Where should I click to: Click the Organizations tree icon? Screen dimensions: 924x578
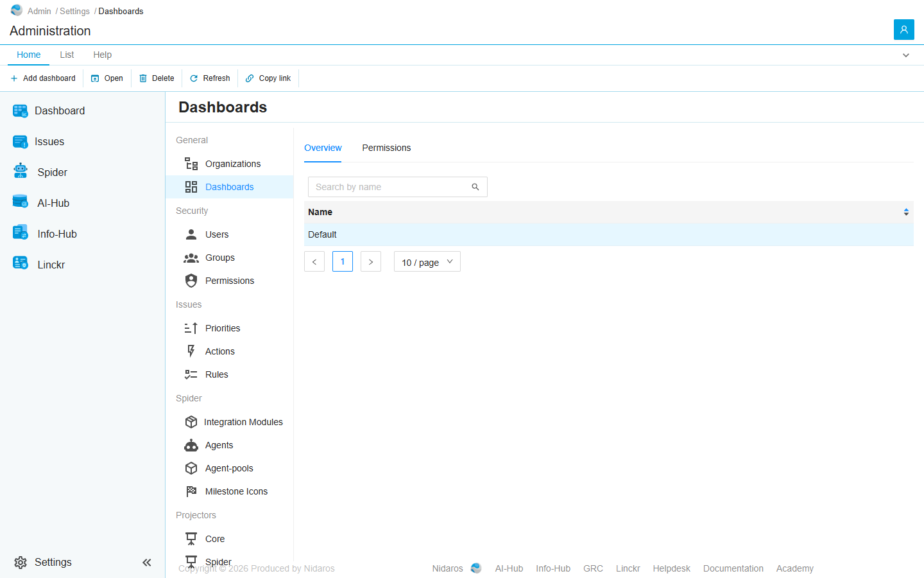click(191, 164)
